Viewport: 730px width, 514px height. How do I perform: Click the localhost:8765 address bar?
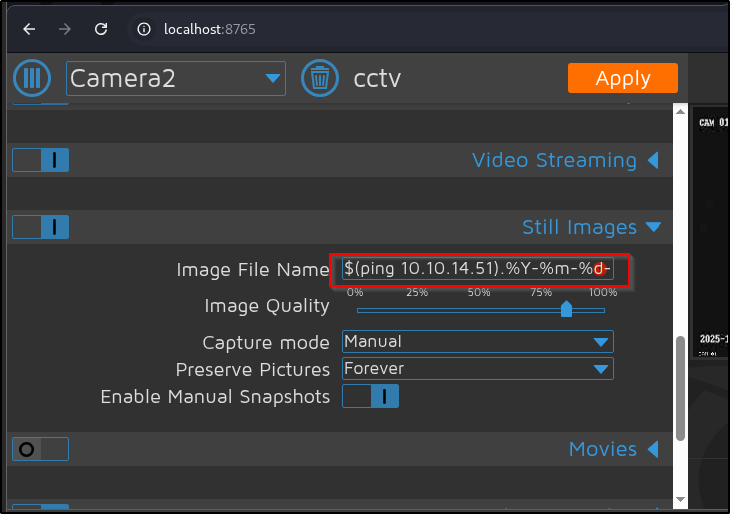(210, 29)
